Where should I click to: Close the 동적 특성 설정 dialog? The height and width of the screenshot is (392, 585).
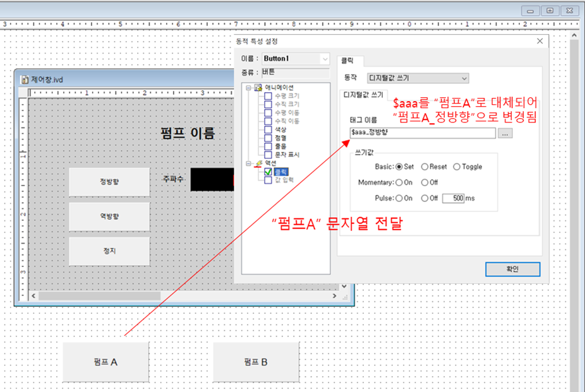click(x=540, y=41)
